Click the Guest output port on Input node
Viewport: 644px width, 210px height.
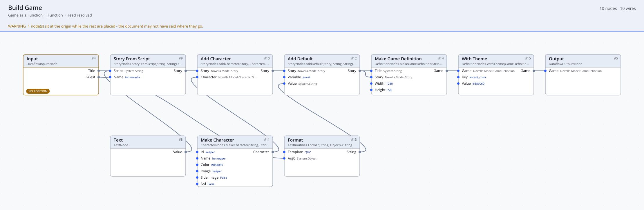pyautogui.click(x=99, y=77)
